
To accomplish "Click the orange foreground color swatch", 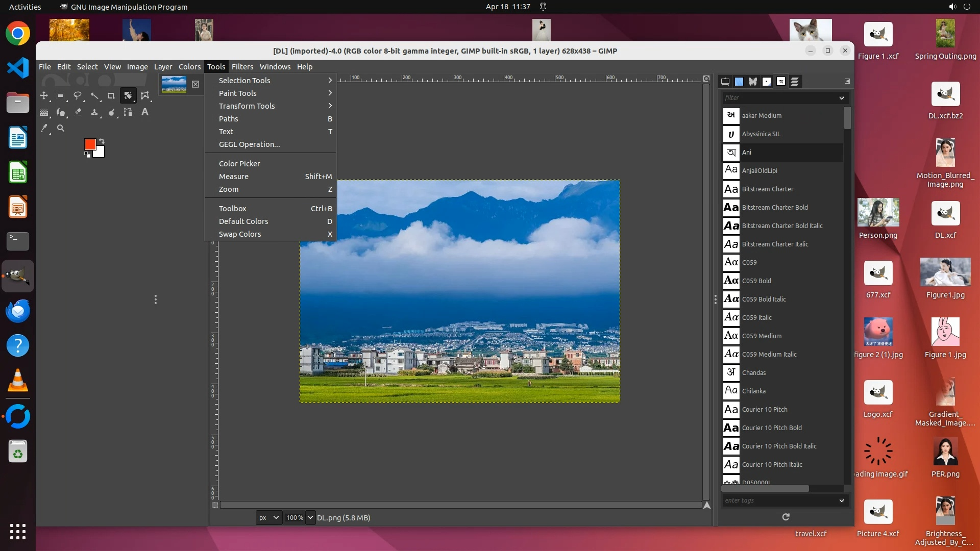I will (x=90, y=144).
